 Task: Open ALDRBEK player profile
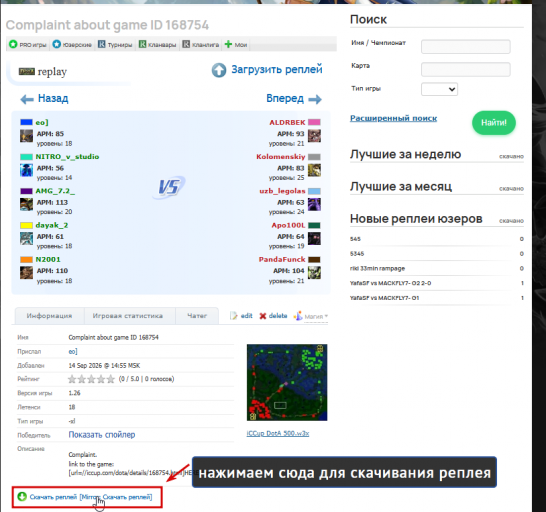click(287, 122)
